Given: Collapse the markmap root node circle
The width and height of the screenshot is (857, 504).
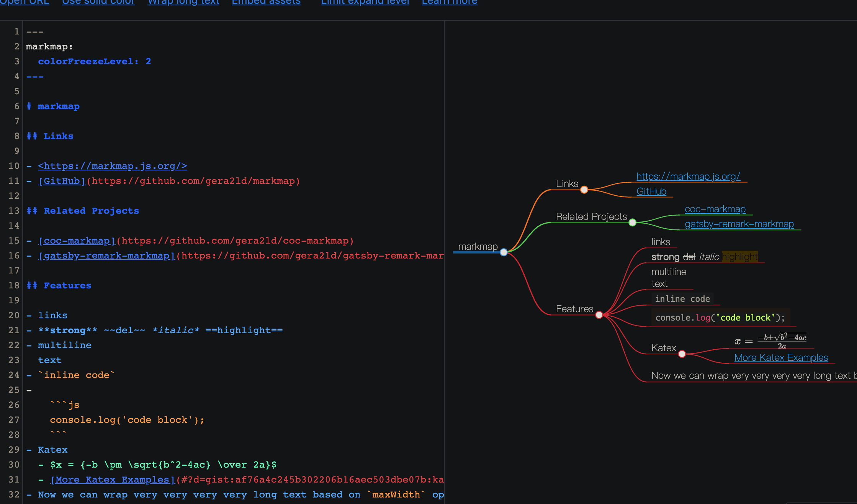Looking at the screenshot, I should point(504,252).
